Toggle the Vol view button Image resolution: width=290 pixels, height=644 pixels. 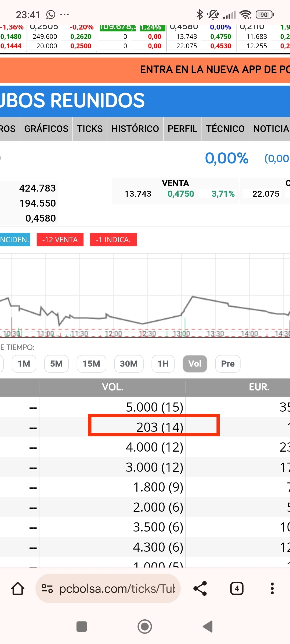point(195,364)
